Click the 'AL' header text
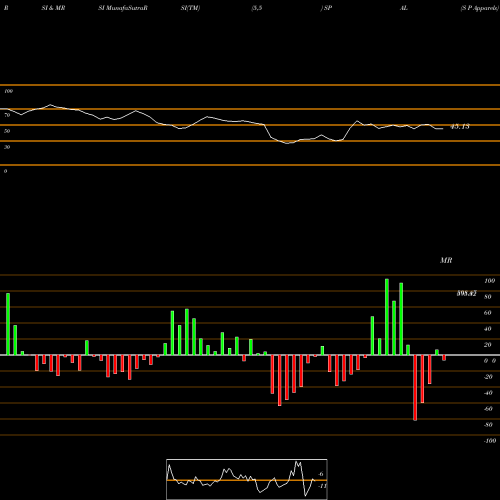This screenshot has width=500, height=500. pos(404,8)
